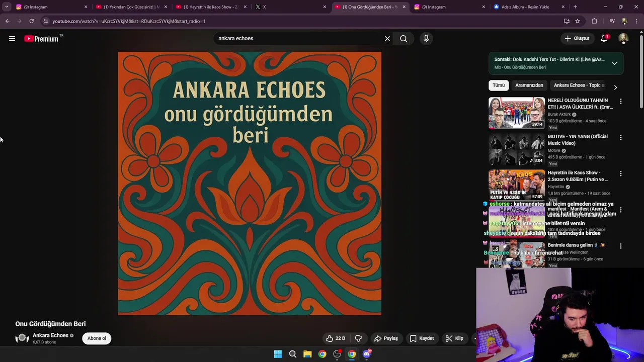Open Discord from the taskbar
This screenshot has height=362, width=644.
[367, 354]
